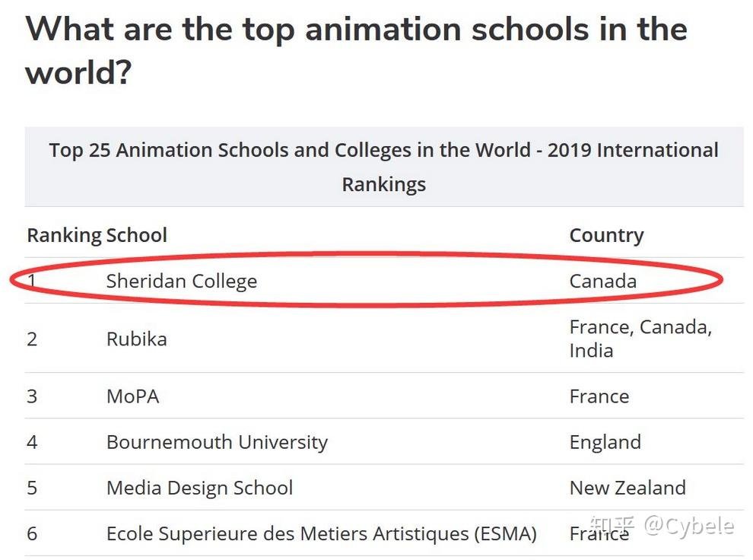Click rank number 1 cell

[x=32, y=281]
